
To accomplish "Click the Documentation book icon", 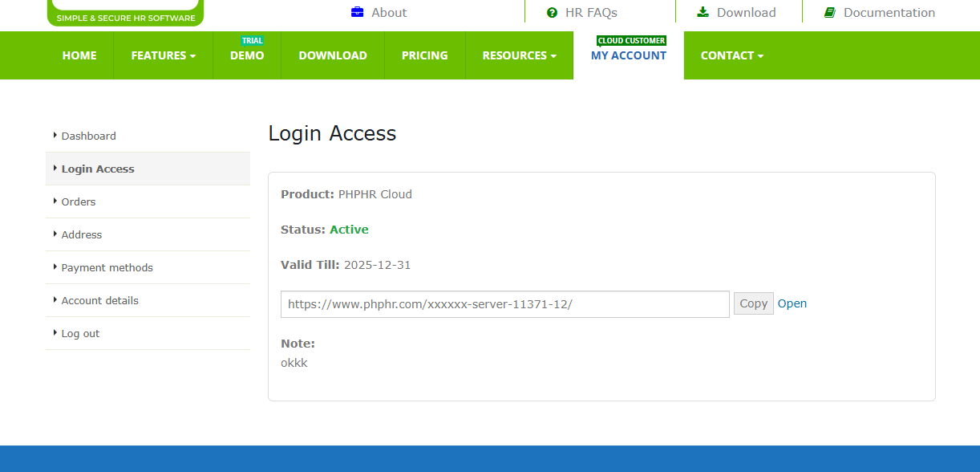I will (x=828, y=11).
